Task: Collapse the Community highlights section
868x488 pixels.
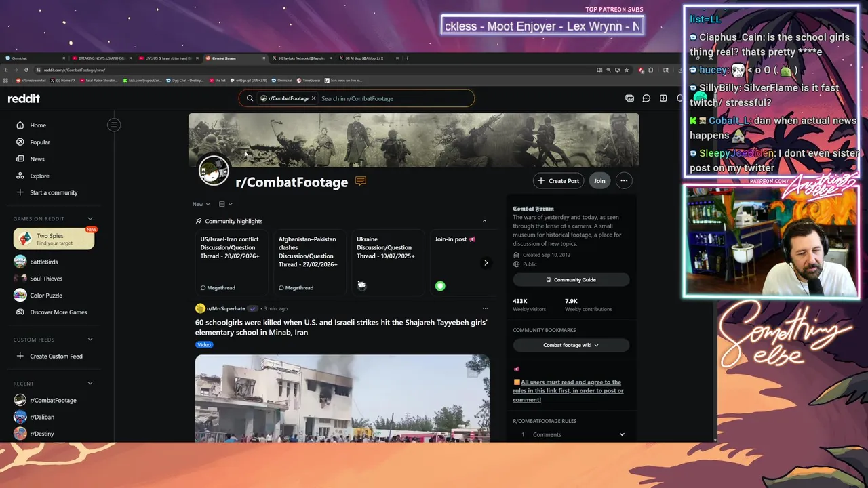Action: point(484,221)
